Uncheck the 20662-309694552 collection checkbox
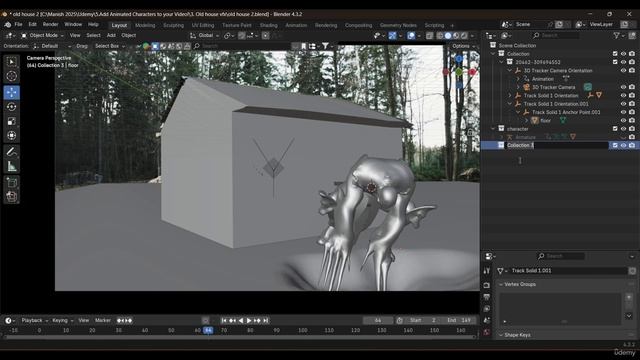The image size is (640, 360). pyautogui.click(x=615, y=62)
